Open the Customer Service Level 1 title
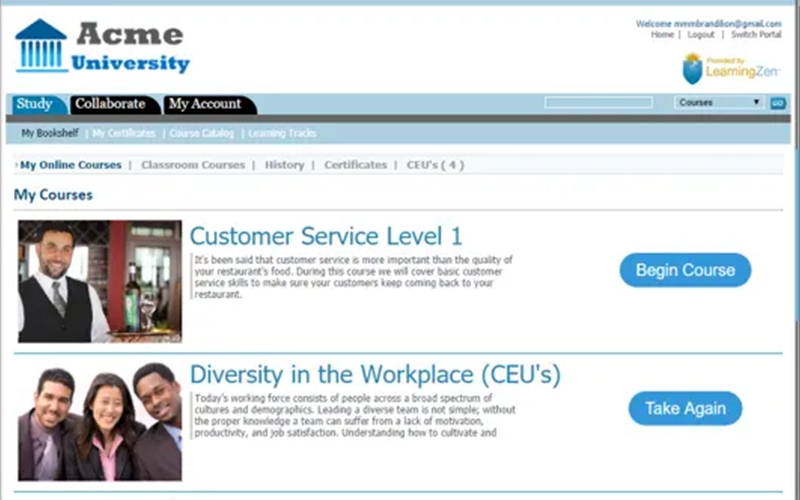 [326, 236]
